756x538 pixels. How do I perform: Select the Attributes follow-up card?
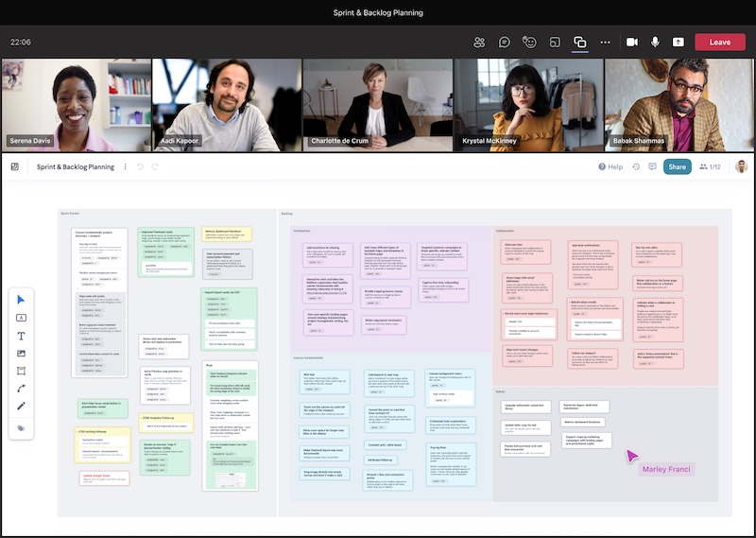[383, 460]
